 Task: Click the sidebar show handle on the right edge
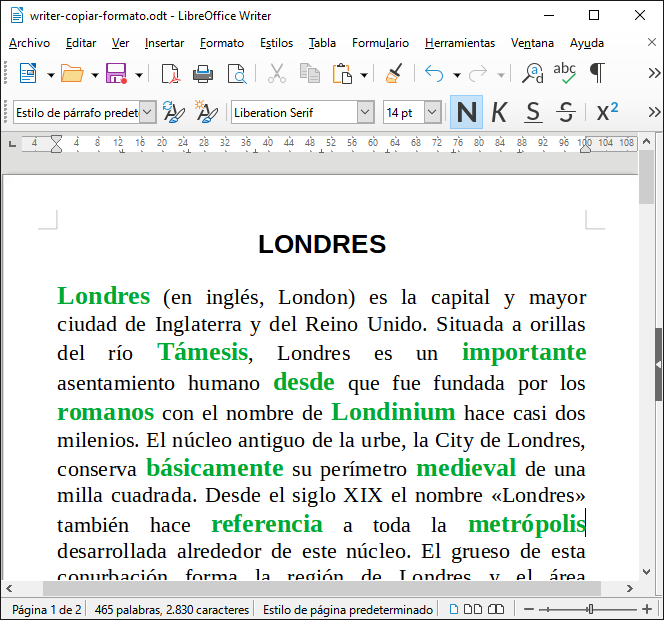pos(658,364)
